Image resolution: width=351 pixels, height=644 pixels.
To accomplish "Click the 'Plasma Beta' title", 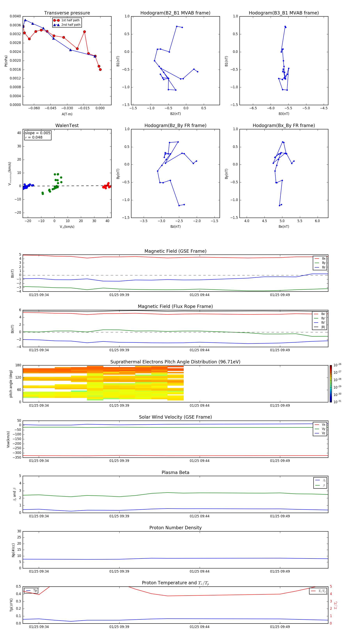I will pyautogui.click(x=175, y=472).
